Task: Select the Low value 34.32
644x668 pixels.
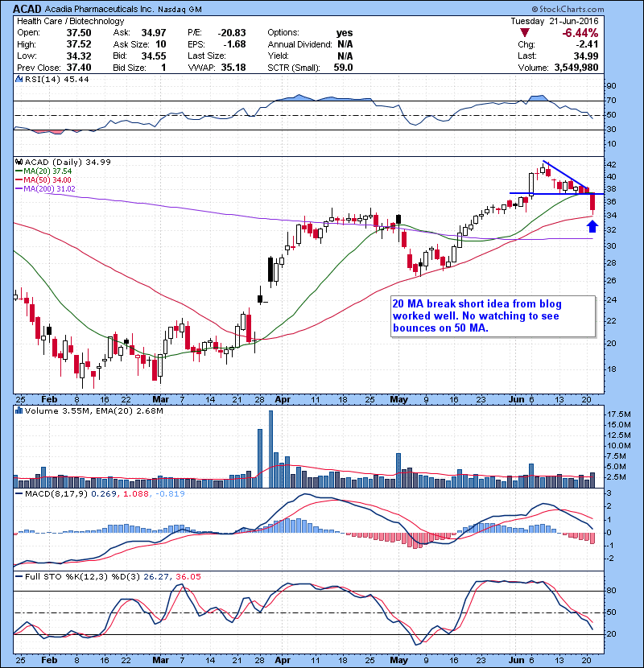Action: [78, 56]
